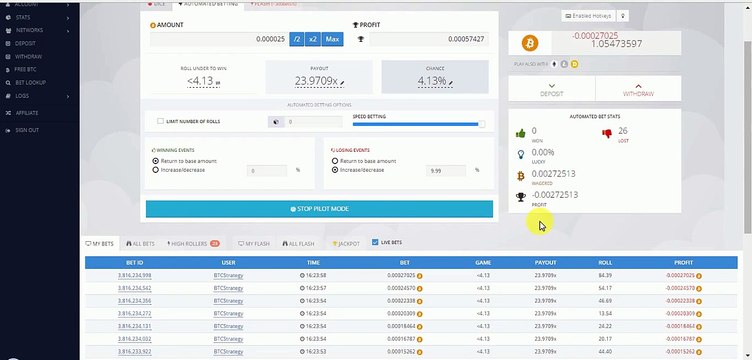Image resolution: width=752 pixels, height=360 pixels.
Task: Click green thumbs-up Won icon
Action: point(520,133)
